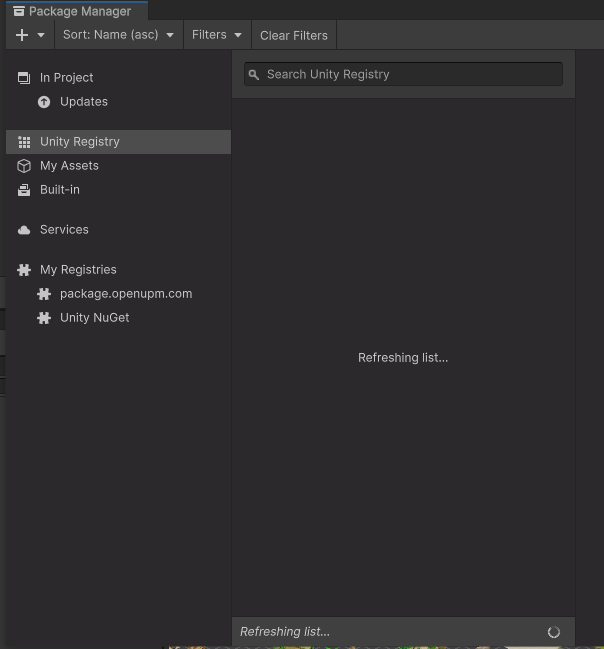Select My Registries in sidebar
This screenshot has width=604, height=649.
118,270
